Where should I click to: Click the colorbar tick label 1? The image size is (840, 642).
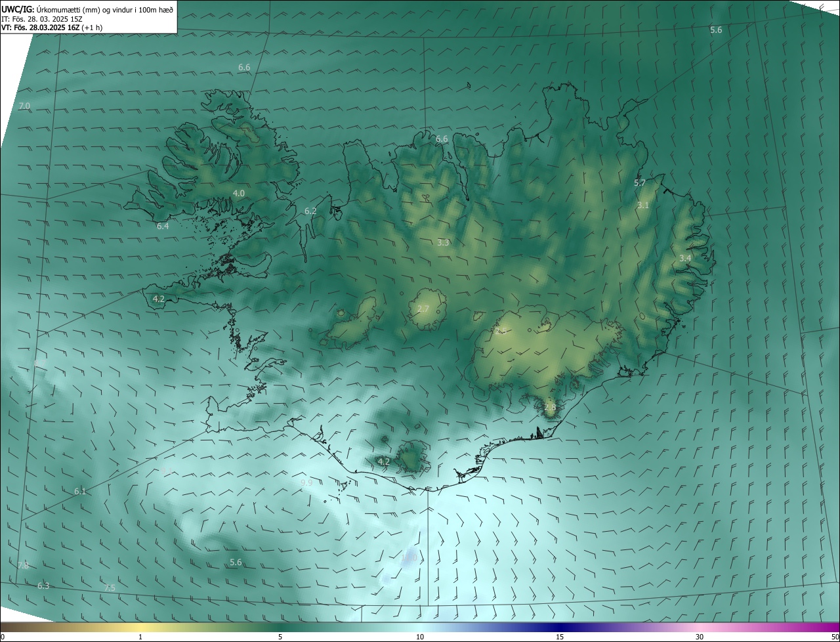point(141,637)
